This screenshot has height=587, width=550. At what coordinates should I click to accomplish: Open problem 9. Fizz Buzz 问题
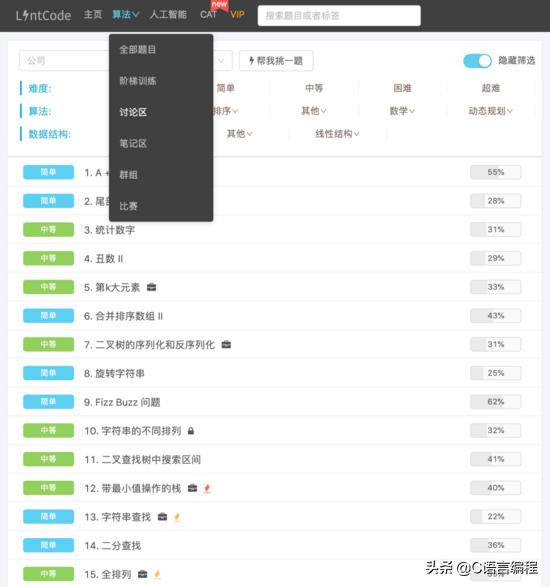122,402
